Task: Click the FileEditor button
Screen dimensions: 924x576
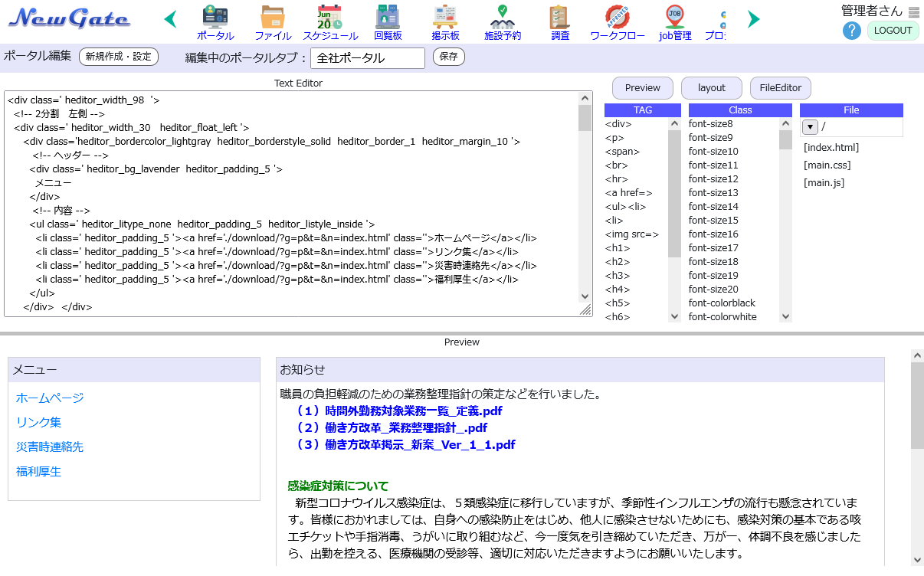Action: pyautogui.click(x=780, y=88)
